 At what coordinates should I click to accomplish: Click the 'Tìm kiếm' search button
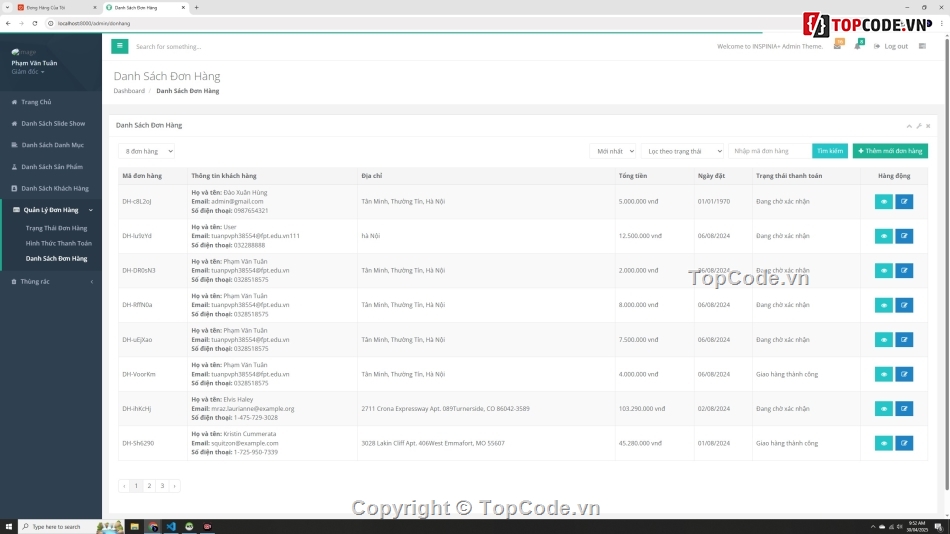[829, 151]
